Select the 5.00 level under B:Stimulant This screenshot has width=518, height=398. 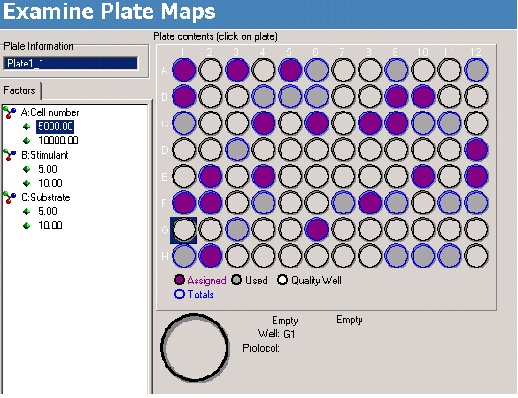(48, 169)
